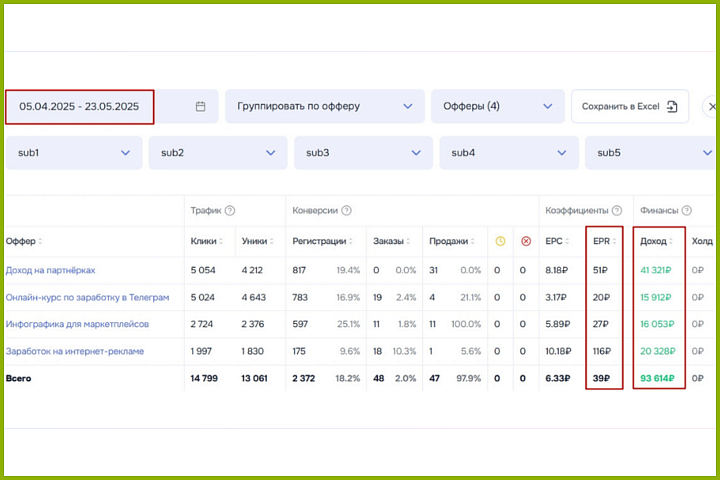The image size is (720, 480).
Task: Click the help icon next to Трафик
Action: point(230,211)
